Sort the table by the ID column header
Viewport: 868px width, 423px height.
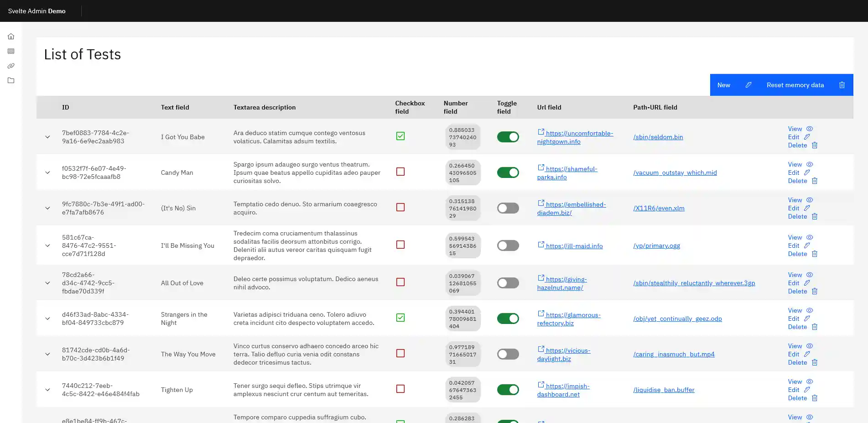[x=65, y=107]
